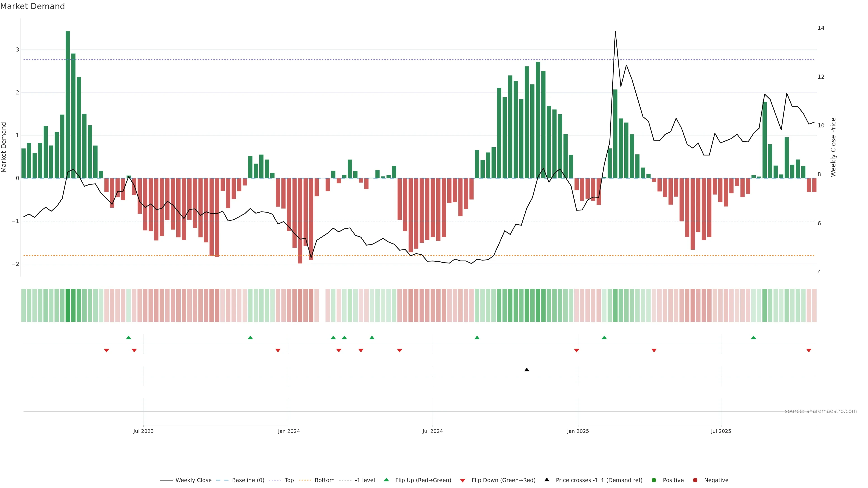The width and height of the screenshot is (868, 488).
Task: Click the Jan 2025 x-axis label
Action: (578, 431)
